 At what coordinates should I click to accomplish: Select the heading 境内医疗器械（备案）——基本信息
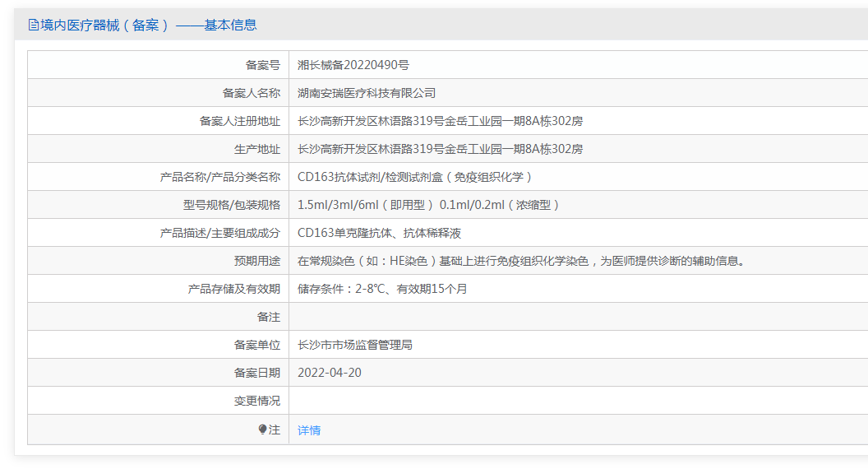pos(142,25)
